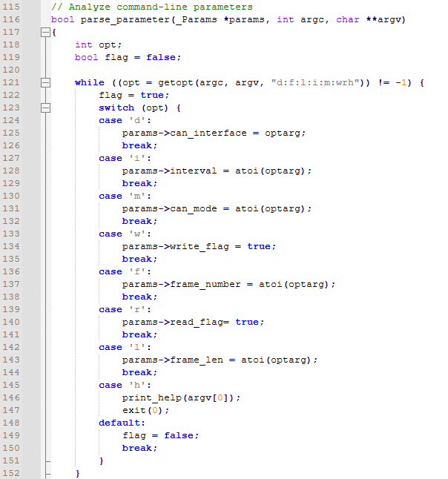Click the case 'f': label
The image size is (448, 479).
click(x=125, y=271)
